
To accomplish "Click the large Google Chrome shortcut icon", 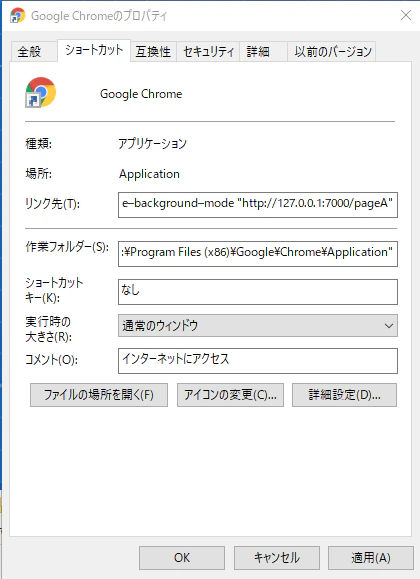I will point(40,92).
